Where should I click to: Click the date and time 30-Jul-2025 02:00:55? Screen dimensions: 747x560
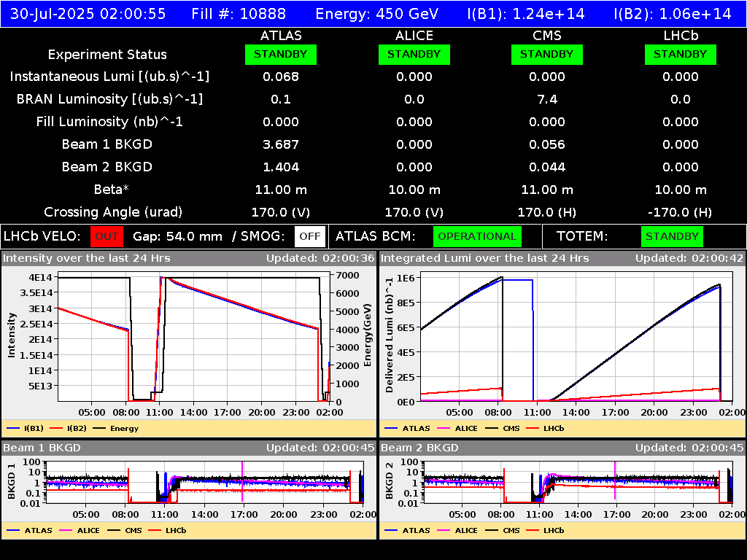pos(88,14)
